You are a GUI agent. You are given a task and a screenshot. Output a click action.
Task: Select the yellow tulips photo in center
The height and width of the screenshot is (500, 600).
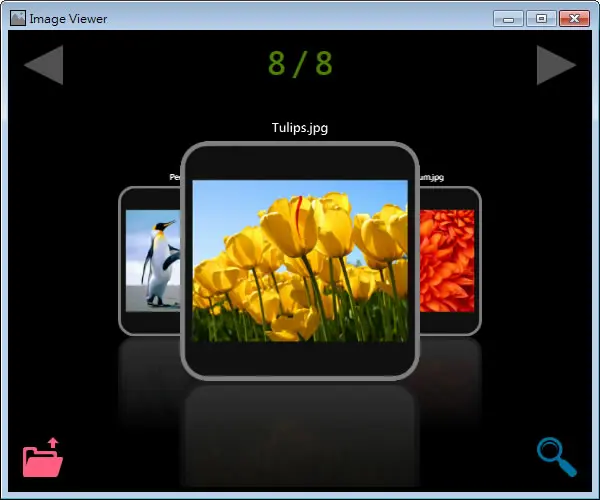[x=300, y=261]
